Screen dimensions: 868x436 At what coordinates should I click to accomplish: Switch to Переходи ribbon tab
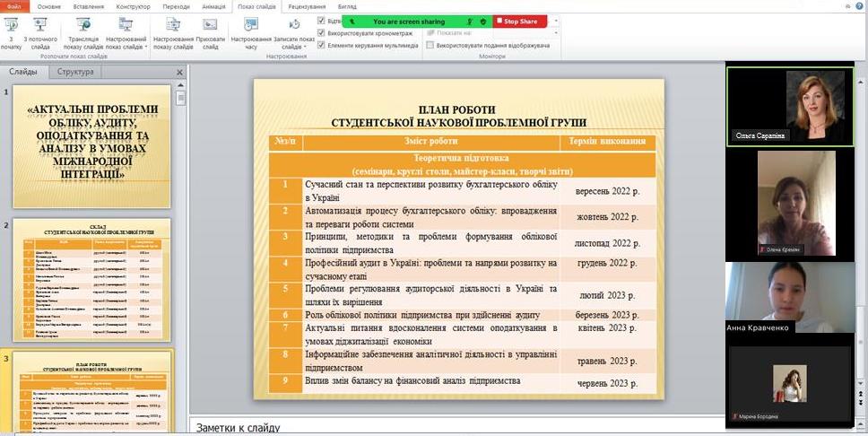(x=176, y=6)
